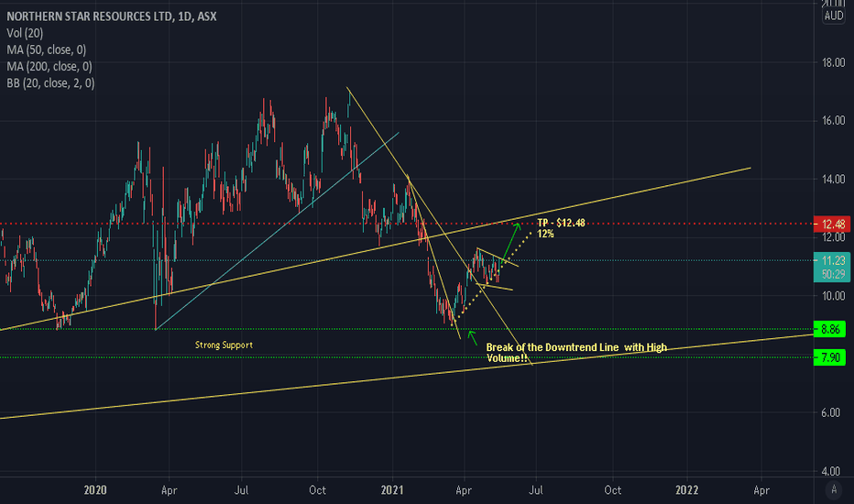Screen dimensions: 854x504
Task: Select the 'Break of the Downtrend Line' annotation
Action: (576, 353)
